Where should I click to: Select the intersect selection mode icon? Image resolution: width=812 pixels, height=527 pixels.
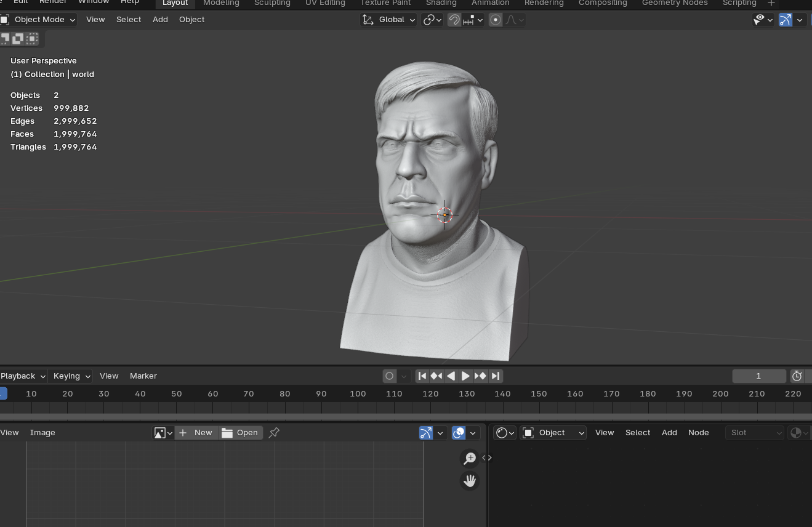32,39
